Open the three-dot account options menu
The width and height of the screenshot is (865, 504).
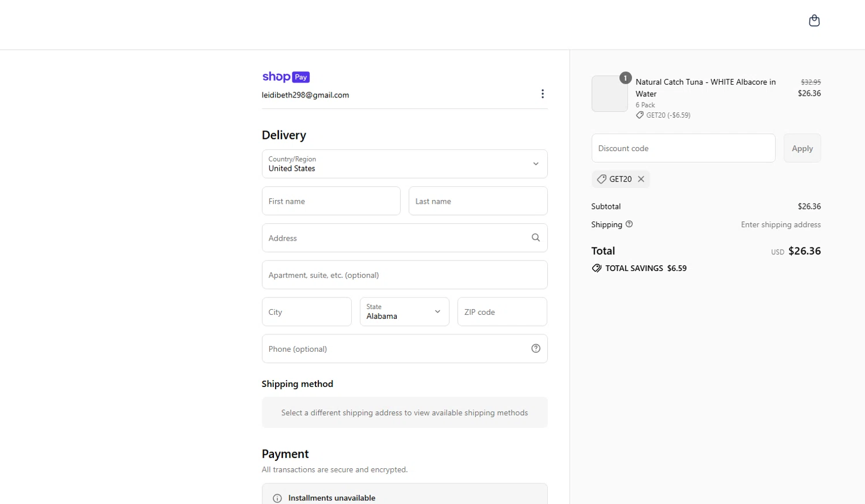(542, 94)
